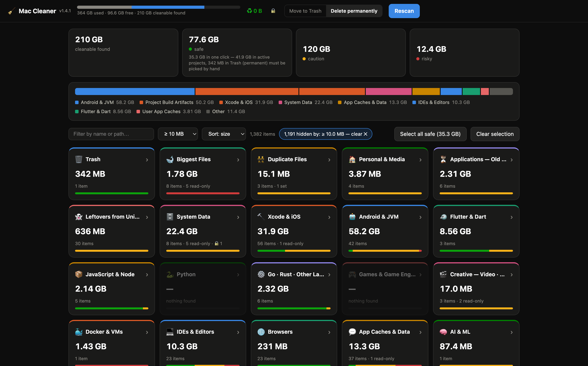Click the Browsers globe icon
The image size is (588, 366).
pos(261,332)
